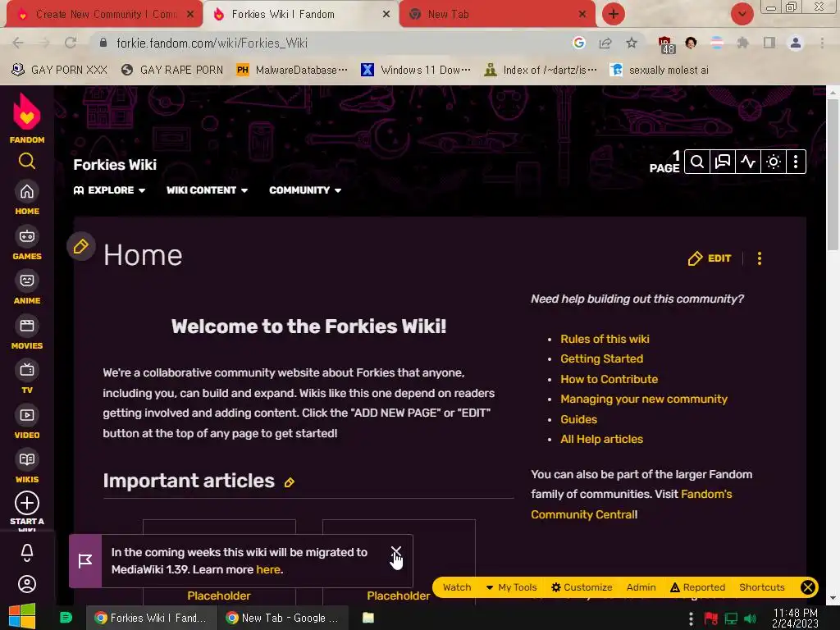Visit Fandom's Community Central link
This screenshot has width=840, height=630.
point(631,504)
